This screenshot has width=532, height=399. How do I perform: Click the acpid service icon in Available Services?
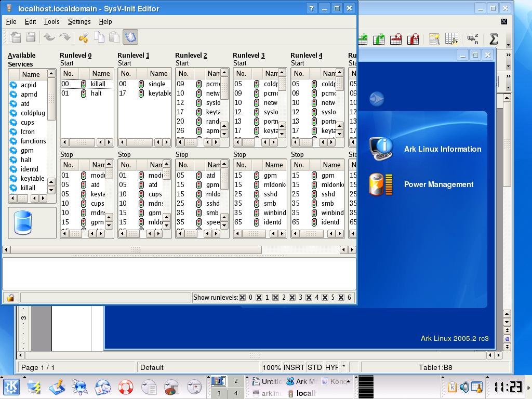click(x=13, y=85)
